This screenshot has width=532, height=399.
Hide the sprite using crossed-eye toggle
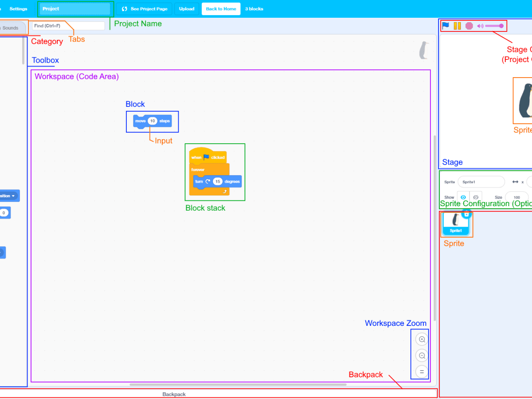(x=476, y=197)
